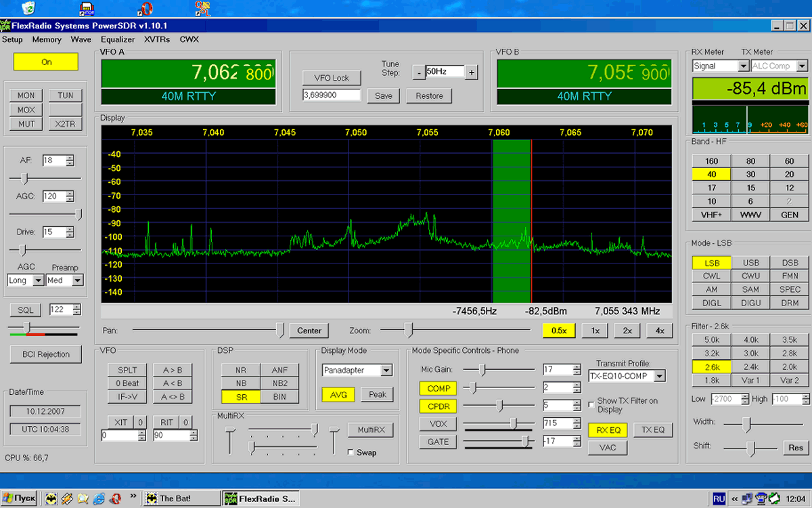Click the RU language indicator in tray
Viewport: 812px width, 508px height.
click(719, 499)
